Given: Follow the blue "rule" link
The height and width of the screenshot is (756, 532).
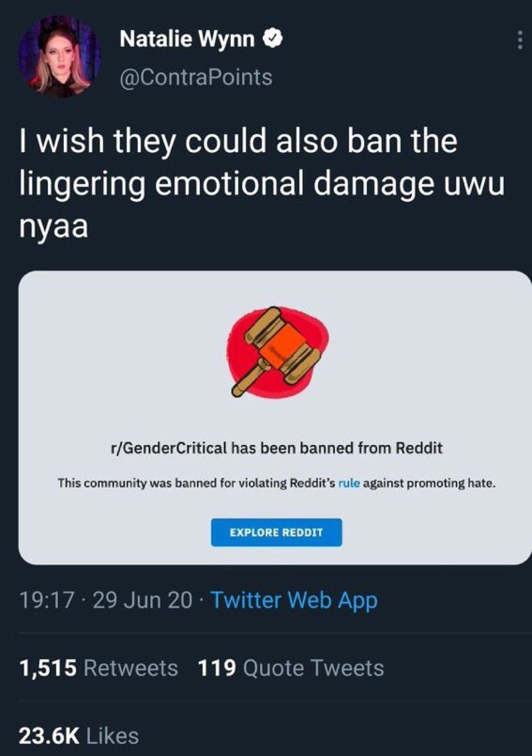Looking at the screenshot, I should click(x=348, y=484).
